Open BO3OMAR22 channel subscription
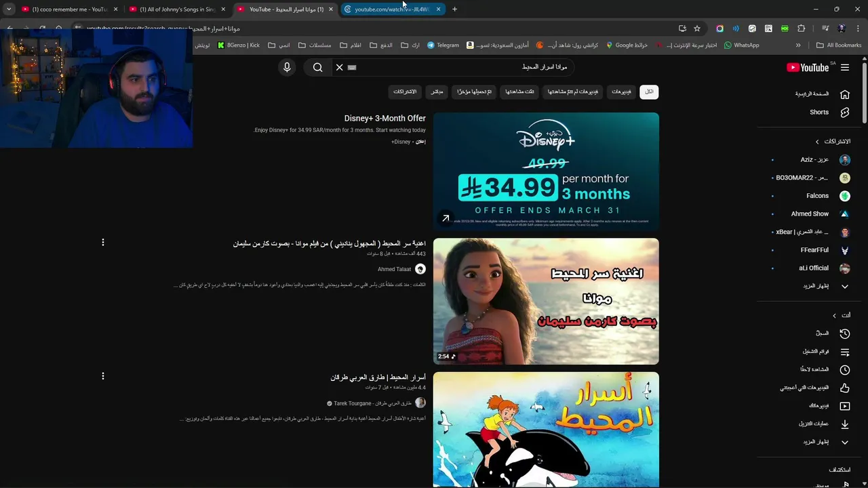868x488 pixels. pyautogui.click(x=812, y=178)
